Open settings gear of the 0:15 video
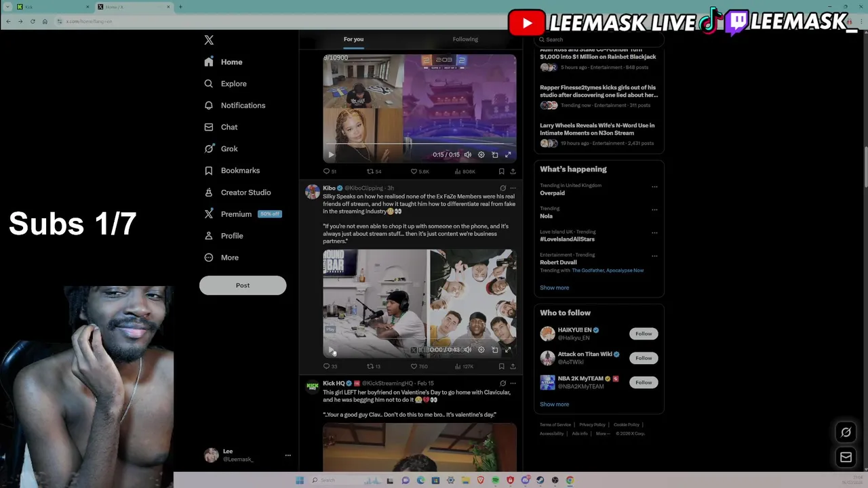868x488 pixels. (481, 155)
